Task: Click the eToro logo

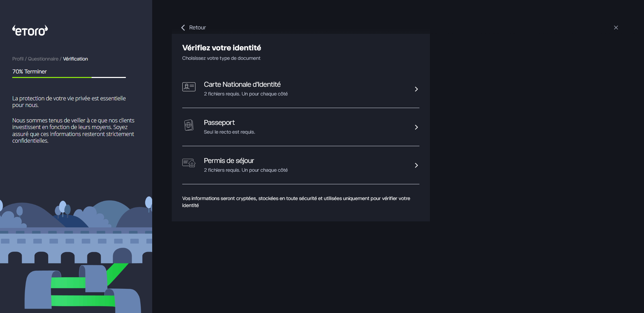Action: pyautogui.click(x=30, y=30)
